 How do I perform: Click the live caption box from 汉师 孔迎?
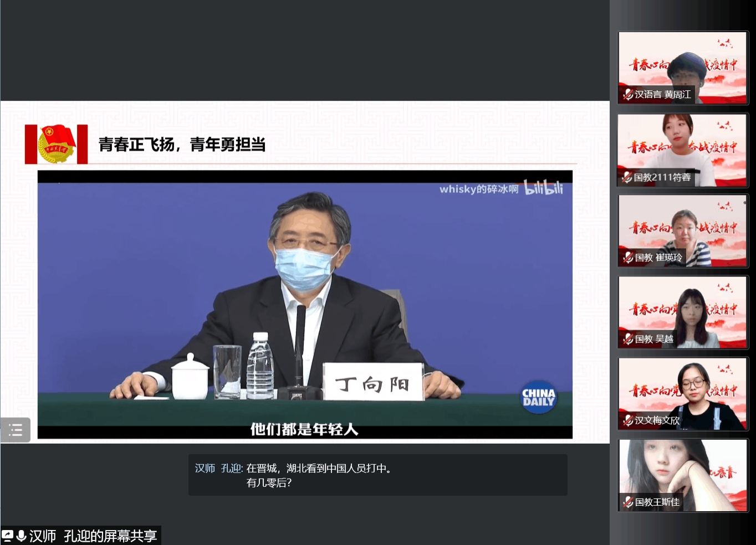pos(377,475)
